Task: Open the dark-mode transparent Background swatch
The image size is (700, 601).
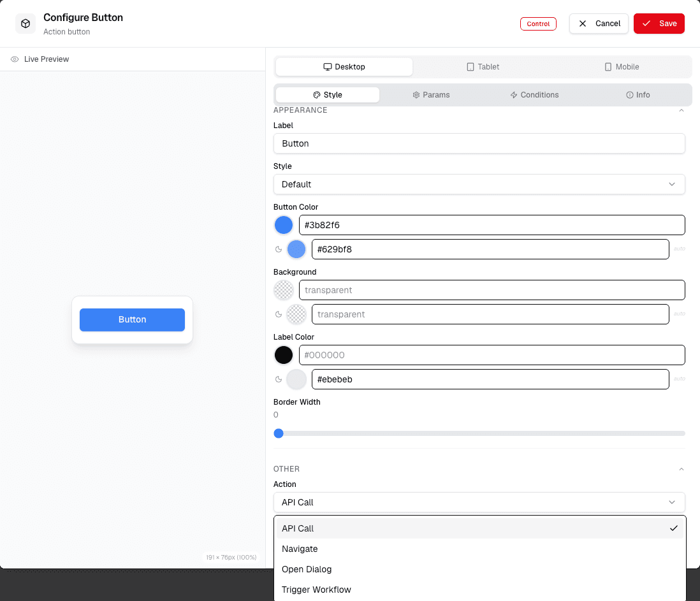Action: 296,315
